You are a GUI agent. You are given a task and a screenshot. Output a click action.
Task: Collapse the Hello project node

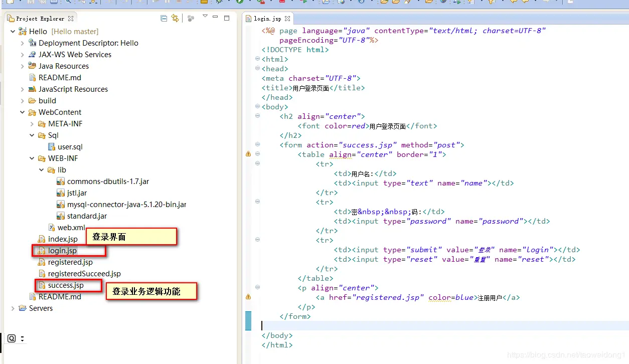(13, 31)
